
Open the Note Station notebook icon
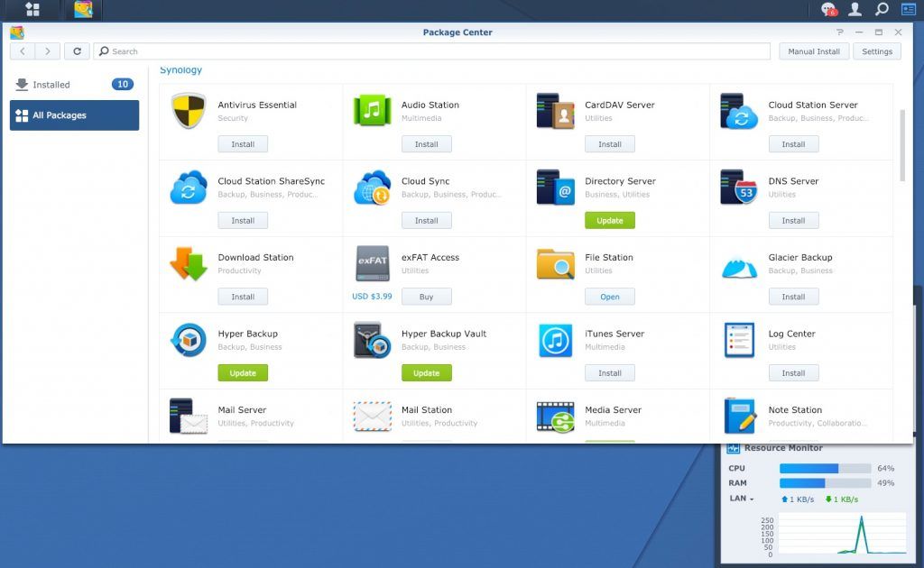tap(740, 416)
